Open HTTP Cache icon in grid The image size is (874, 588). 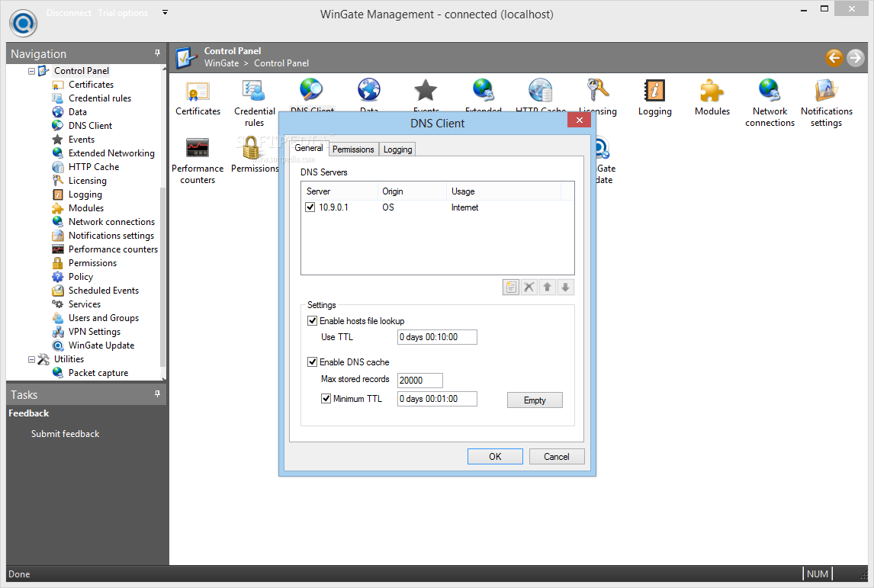pyautogui.click(x=540, y=90)
